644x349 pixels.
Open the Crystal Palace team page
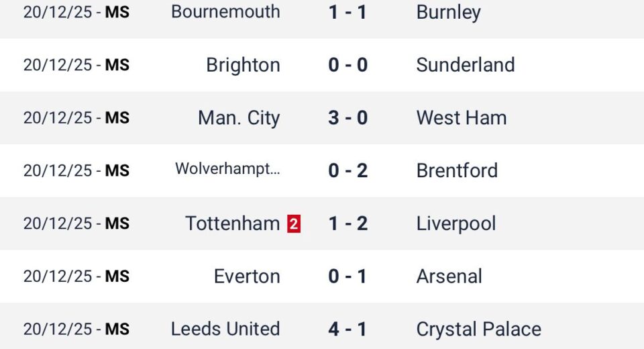coord(478,330)
